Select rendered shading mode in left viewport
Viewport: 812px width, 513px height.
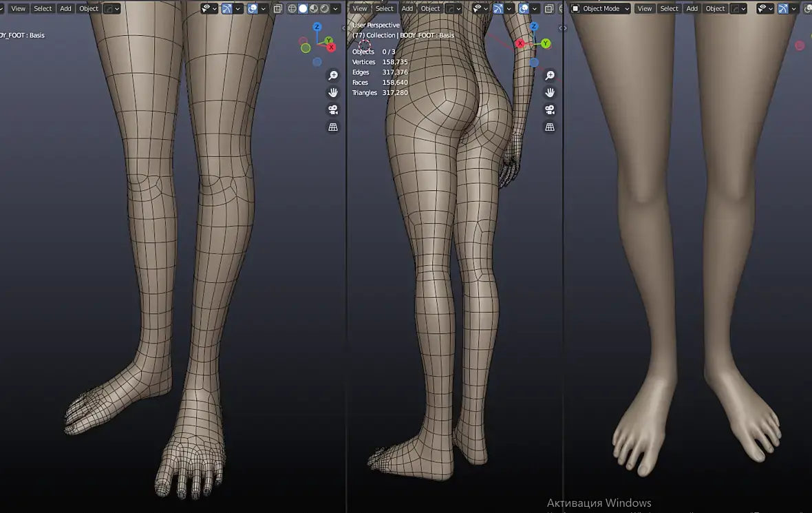tap(325, 8)
